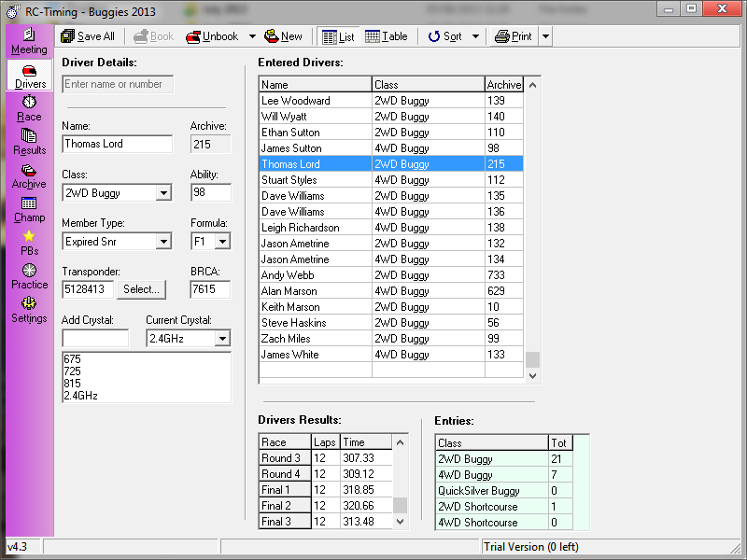
Task: Open the Sort dropdown arrow
Action: coord(475,36)
